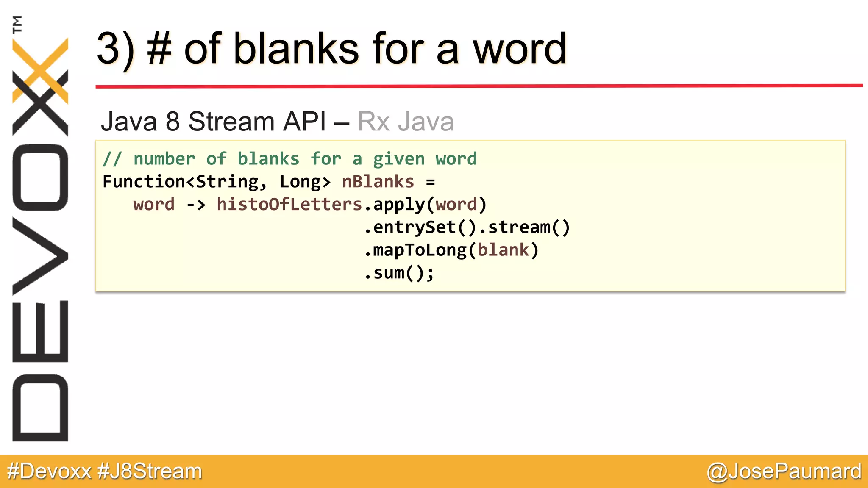The image size is (868, 488).
Task: Click 'Function<String, Long>' type declaration
Action: pos(217,182)
